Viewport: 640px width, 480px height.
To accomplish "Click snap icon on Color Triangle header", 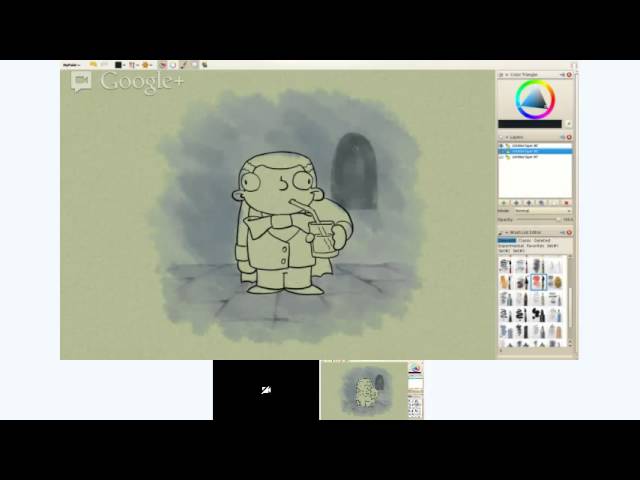I will tap(562, 75).
